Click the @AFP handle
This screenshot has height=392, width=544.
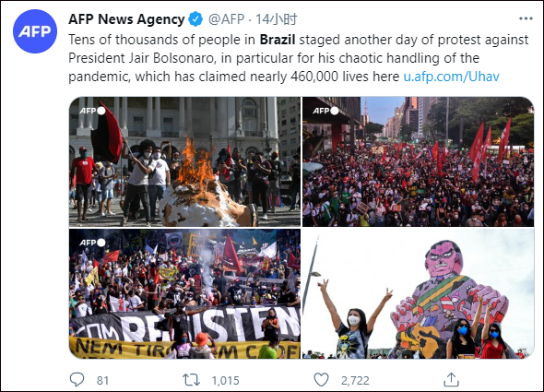[226, 19]
